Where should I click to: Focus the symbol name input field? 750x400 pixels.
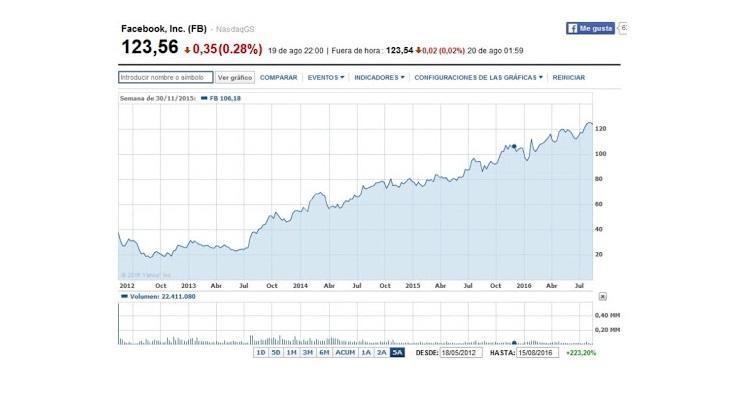pos(163,77)
